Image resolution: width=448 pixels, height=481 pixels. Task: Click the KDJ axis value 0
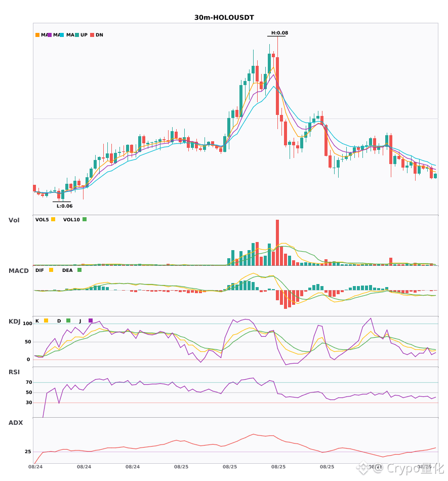(28, 359)
